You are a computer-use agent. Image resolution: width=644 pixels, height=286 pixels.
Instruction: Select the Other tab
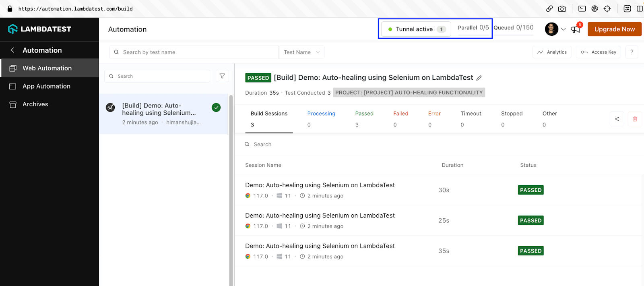pos(549,119)
